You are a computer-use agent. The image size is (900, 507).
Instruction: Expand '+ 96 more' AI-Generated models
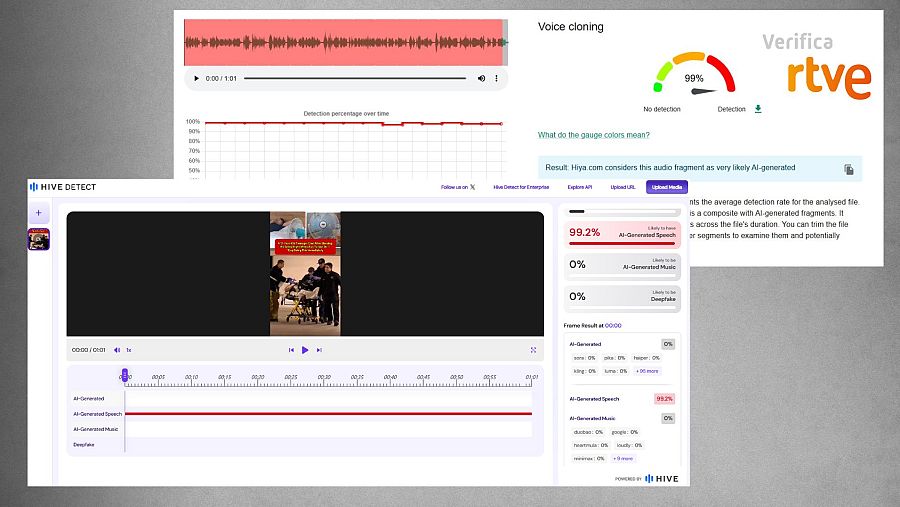click(647, 371)
